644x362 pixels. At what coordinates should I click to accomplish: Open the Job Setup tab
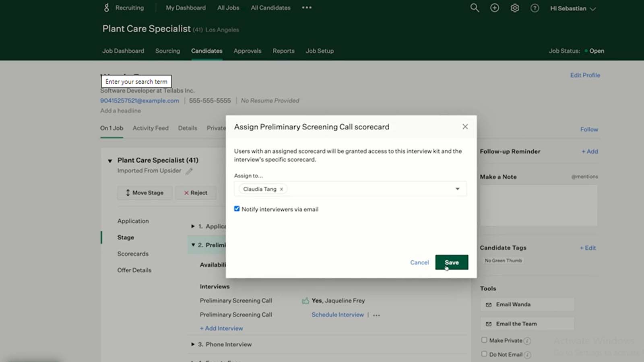320,51
